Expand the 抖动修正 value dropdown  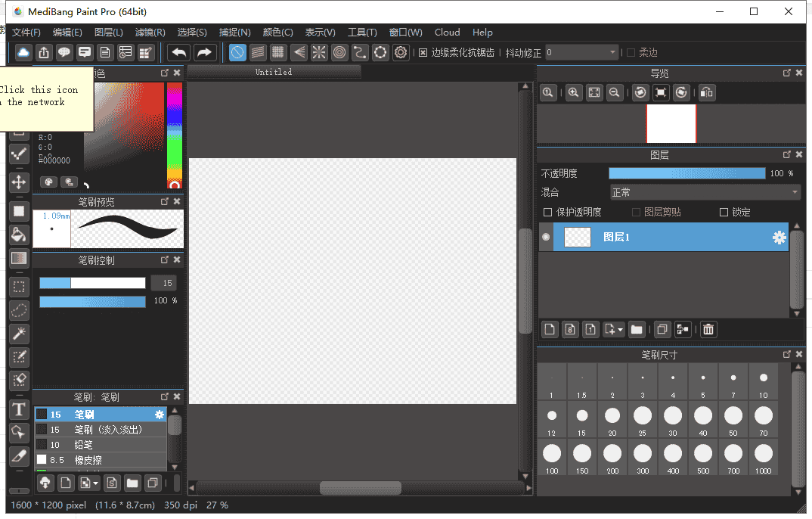coord(613,52)
